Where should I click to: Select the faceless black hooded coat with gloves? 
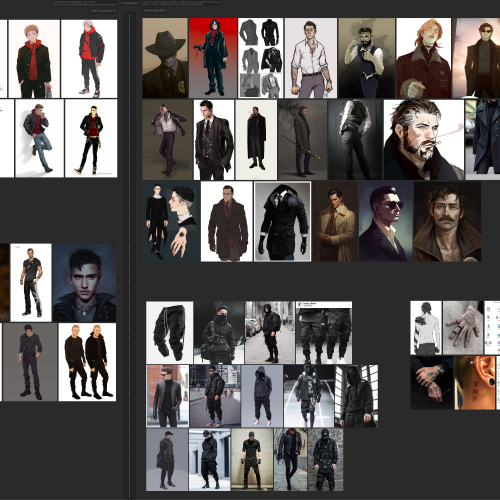[283, 221]
